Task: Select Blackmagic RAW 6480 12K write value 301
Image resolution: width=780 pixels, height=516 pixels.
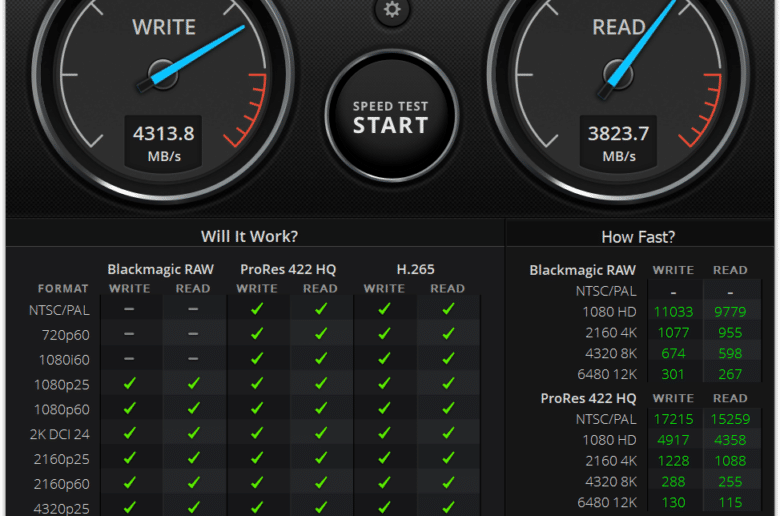Action: coord(673,375)
